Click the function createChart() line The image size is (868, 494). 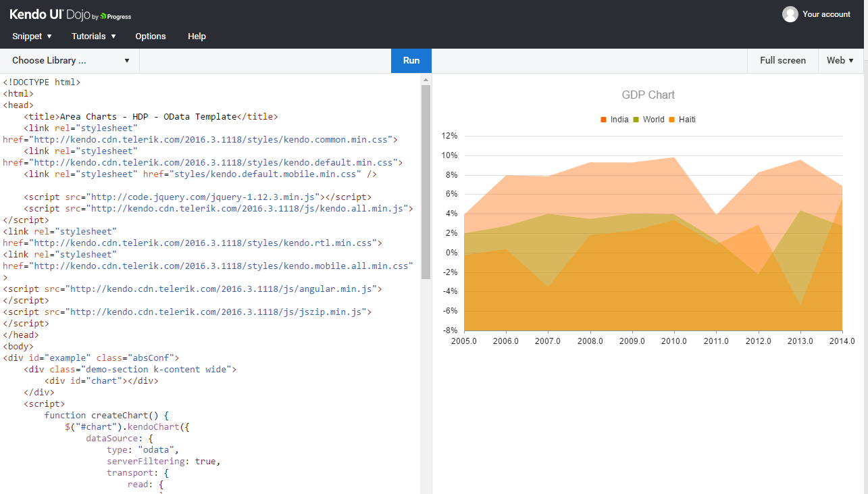(x=106, y=415)
